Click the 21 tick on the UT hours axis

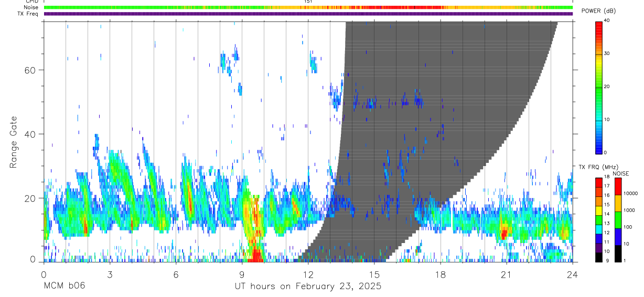pyautogui.click(x=507, y=274)
